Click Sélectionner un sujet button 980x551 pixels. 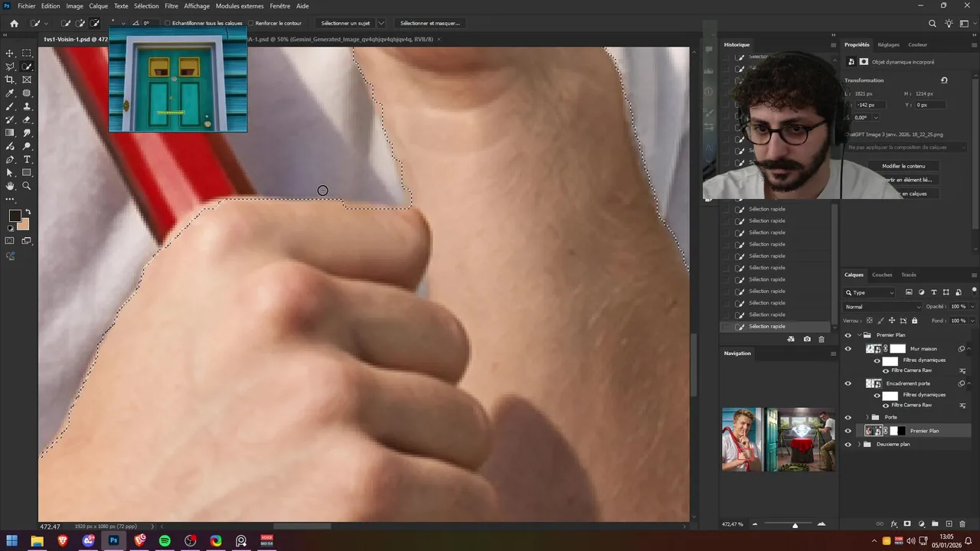tap(345, 23)
